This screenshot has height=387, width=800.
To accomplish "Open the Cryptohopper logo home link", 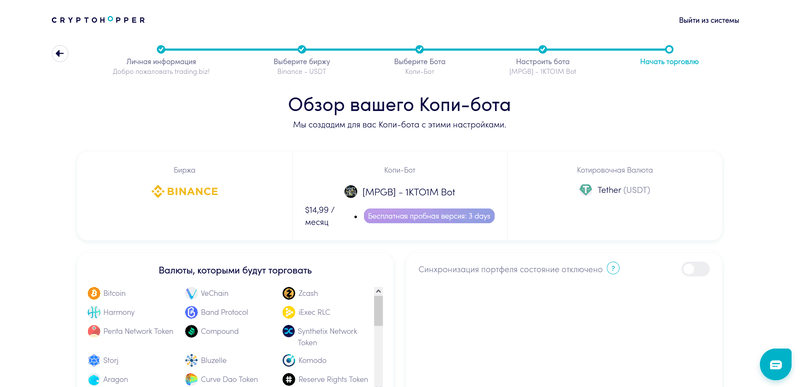I will point(98,20).
